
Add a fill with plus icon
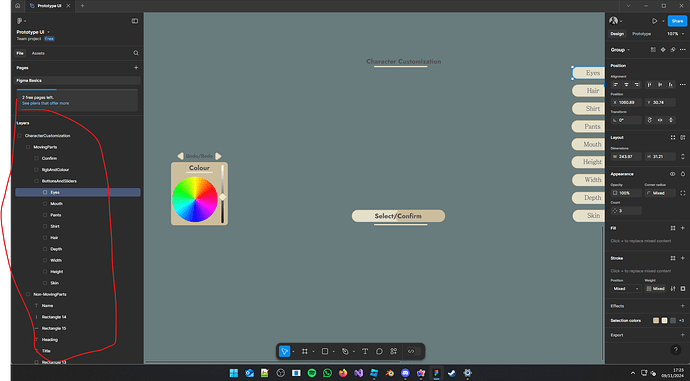683,228
